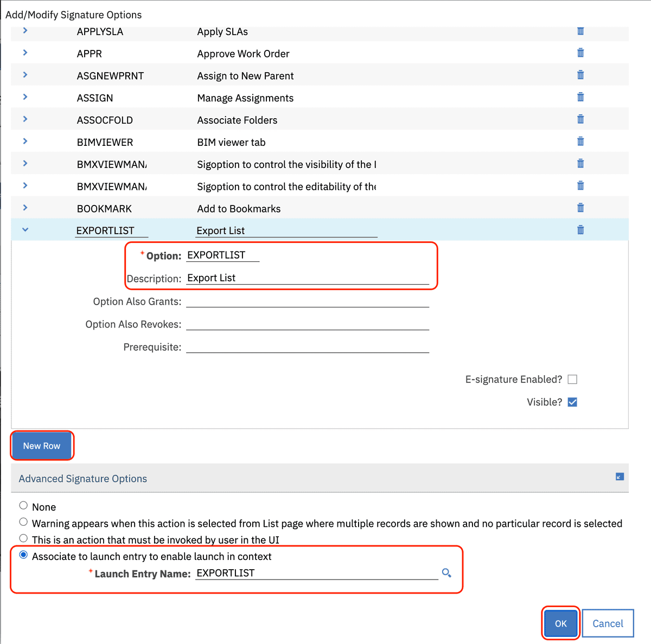This screenshot has width=651, height=644.
Task: Delete the APPLYSLA signature option
Action: point(580,31)
